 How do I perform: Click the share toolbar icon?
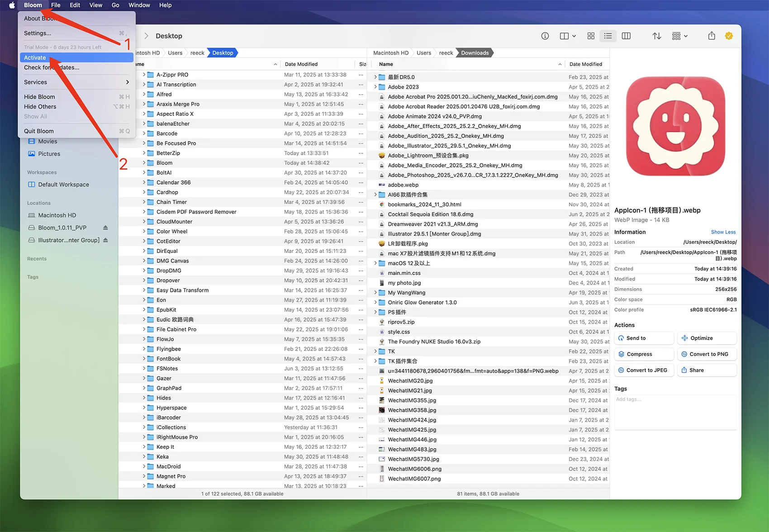pyautogui.click(x=712, y=36)
